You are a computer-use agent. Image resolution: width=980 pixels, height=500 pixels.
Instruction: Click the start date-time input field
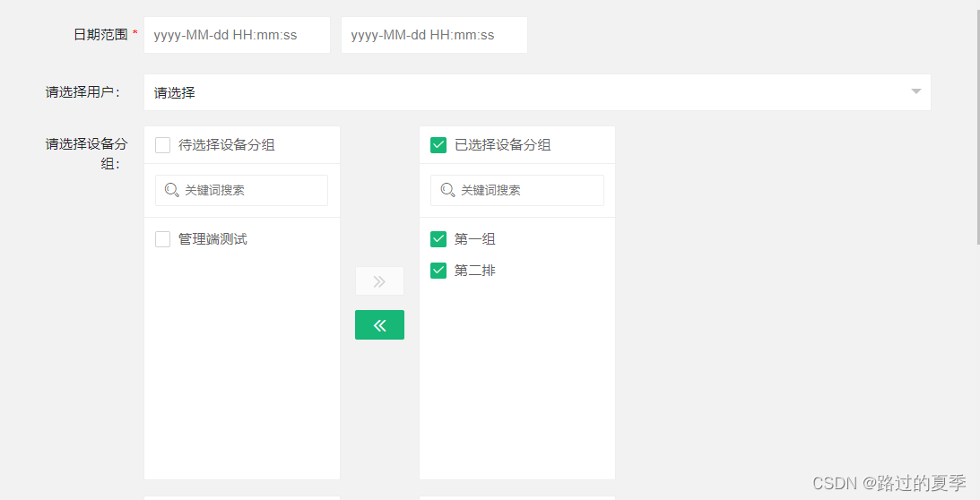tap(237, 35)
